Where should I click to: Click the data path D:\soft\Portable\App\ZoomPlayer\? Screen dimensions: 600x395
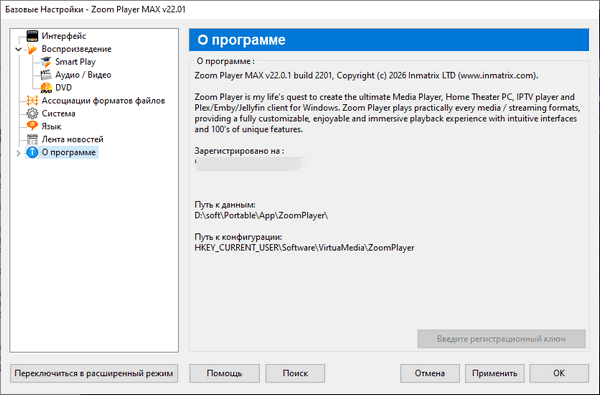[261, 215]
